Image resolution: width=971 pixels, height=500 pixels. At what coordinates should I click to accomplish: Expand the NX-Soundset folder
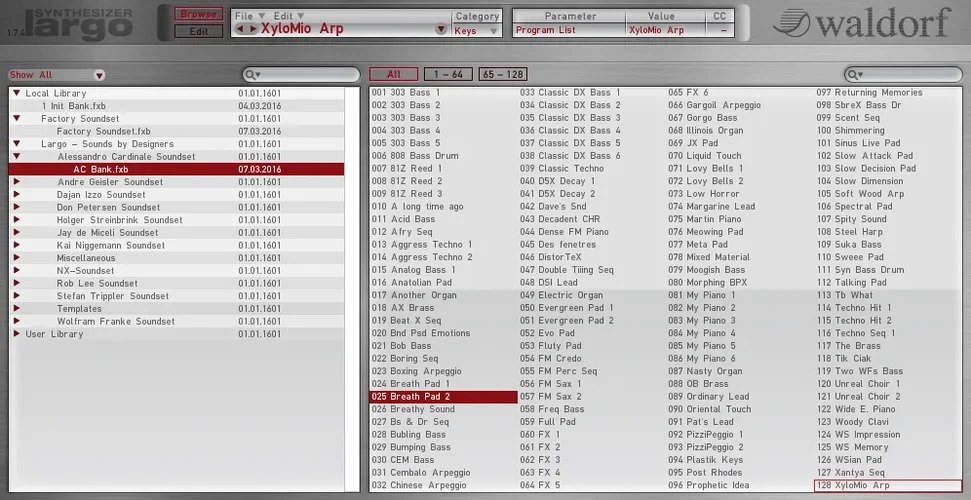[x=17, y=270]
